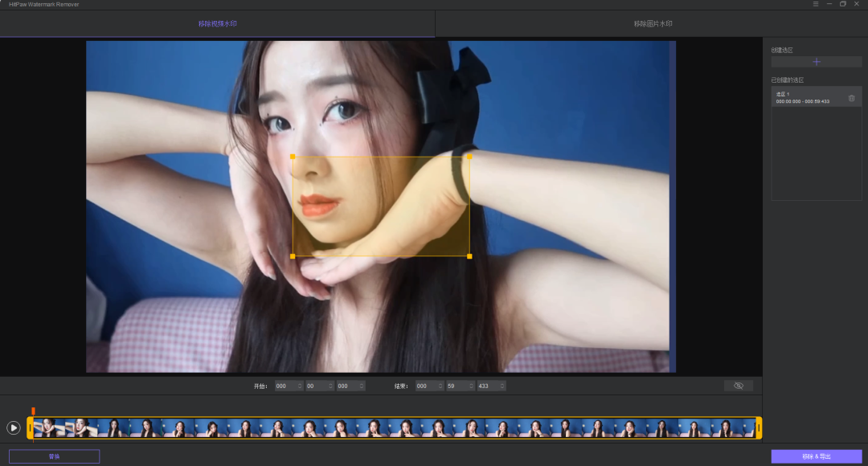Click the first frame thumbnail in timeline strip
The height and width of the screenshot is (466, 868).
(x=49, y=427)
